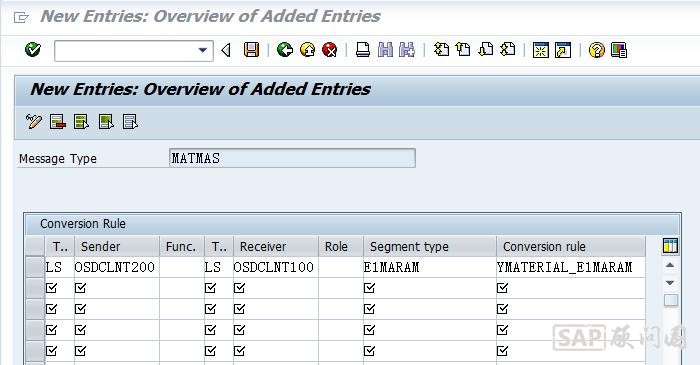This screenshot has height=365, width=700.
Task: Click the Receiver column header
Action: click(x=276, y=246)
